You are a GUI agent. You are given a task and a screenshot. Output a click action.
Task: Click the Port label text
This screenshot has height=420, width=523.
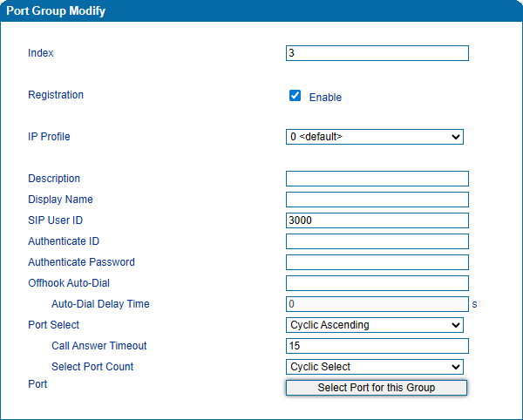pyautogui.click(x=38, y=383)
